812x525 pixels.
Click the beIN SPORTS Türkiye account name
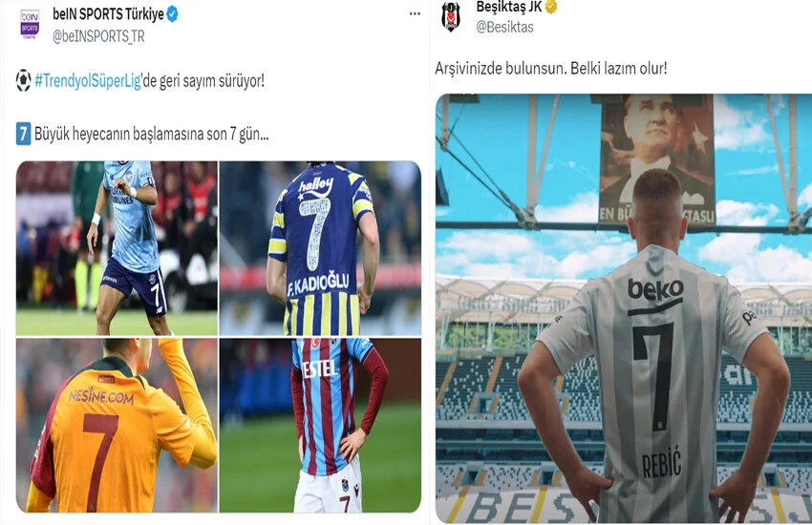coord(108,14)
